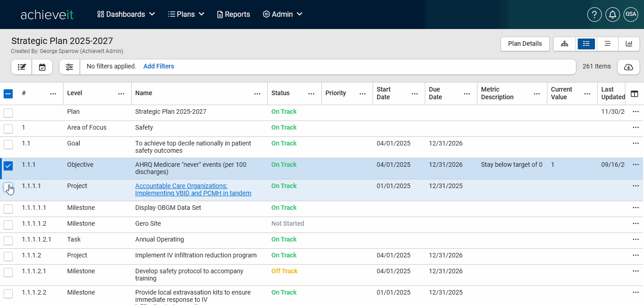Click the Add Filters link
This screenshot has height=305, width=644.
pyautogui.click(x=159, y=66)
